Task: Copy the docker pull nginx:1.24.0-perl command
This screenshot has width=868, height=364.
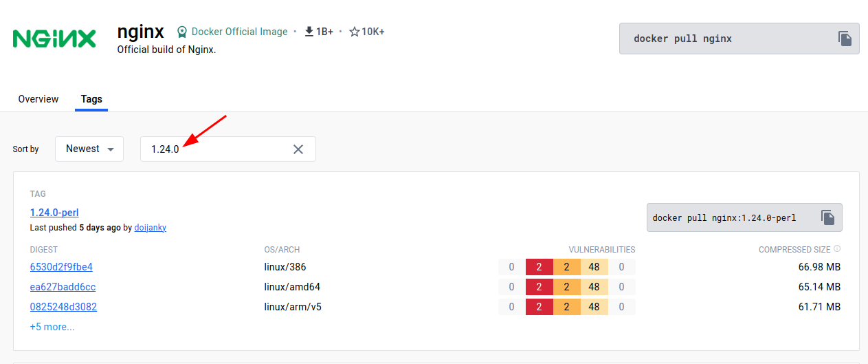Action: click(828, 217)
